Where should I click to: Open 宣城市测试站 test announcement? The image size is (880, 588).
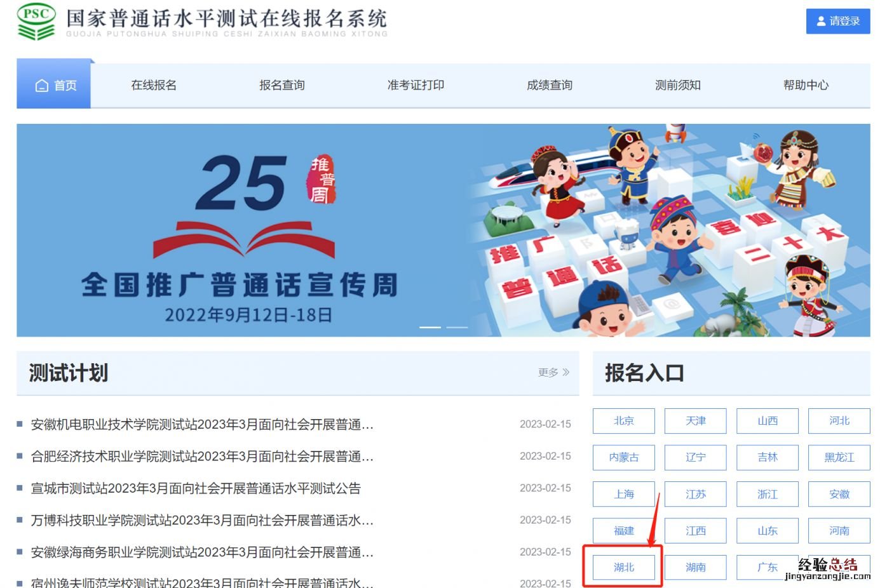tap(196, 488)
